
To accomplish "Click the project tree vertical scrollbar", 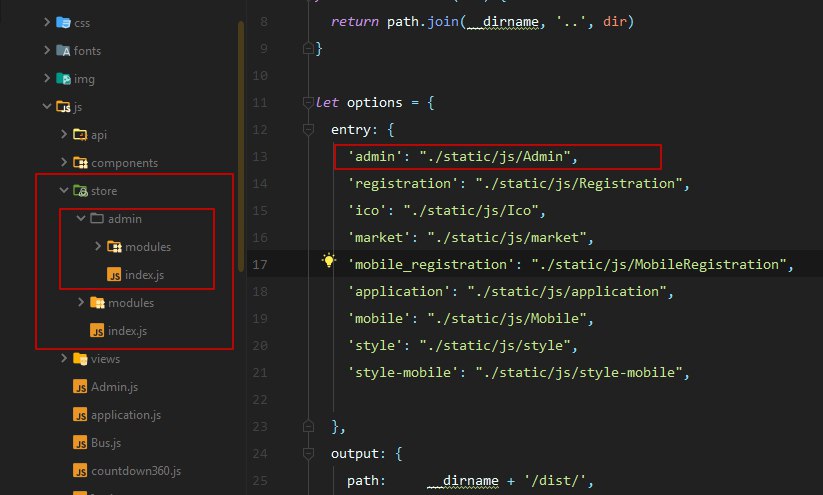I will click(x=241, y=146).
